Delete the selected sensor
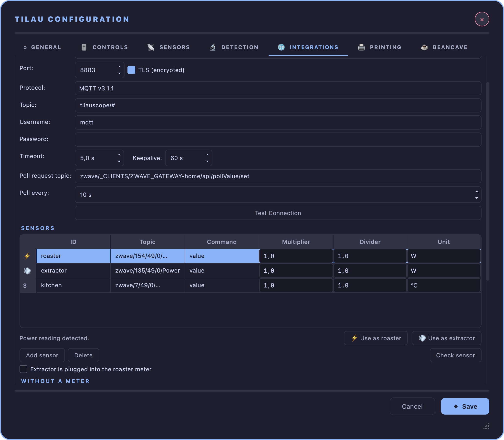This screenshot has height=440, width=504. pyautogui.click(x=83, y=355)
